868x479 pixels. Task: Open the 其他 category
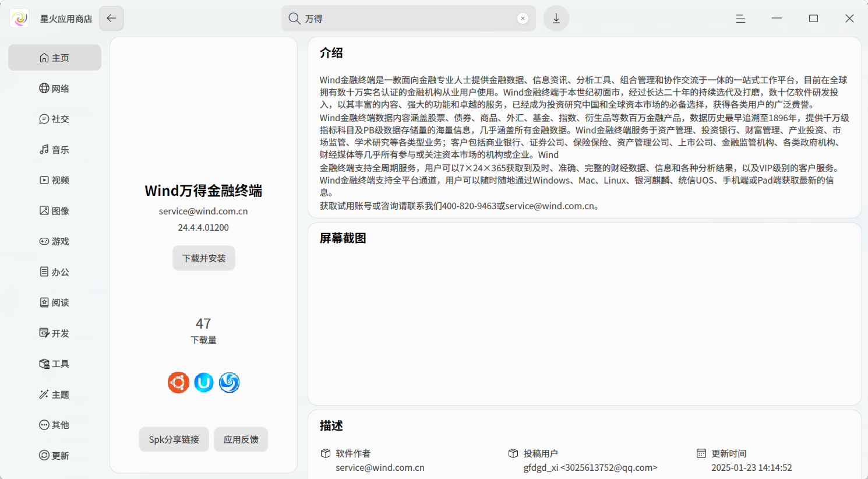tap(55, 425)
